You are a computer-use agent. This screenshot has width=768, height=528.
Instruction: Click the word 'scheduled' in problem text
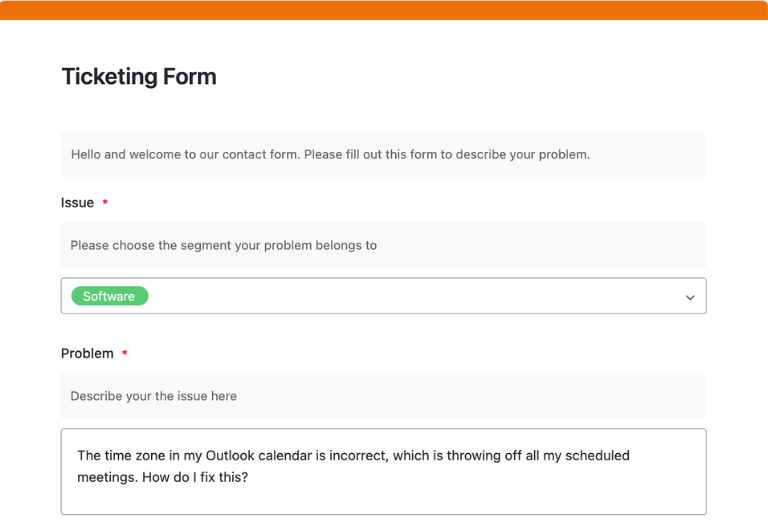pos(598,456)
